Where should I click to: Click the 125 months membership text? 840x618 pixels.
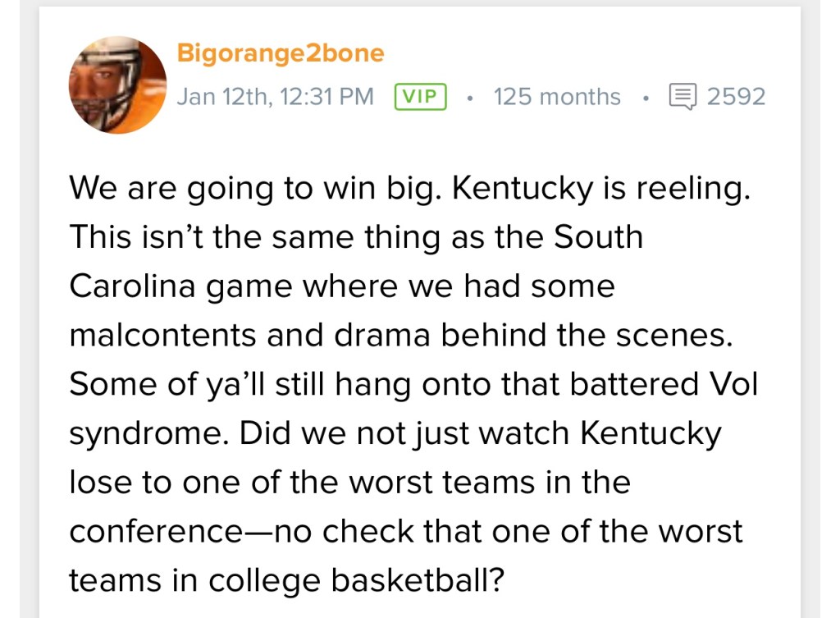click(x=557, y=97)
